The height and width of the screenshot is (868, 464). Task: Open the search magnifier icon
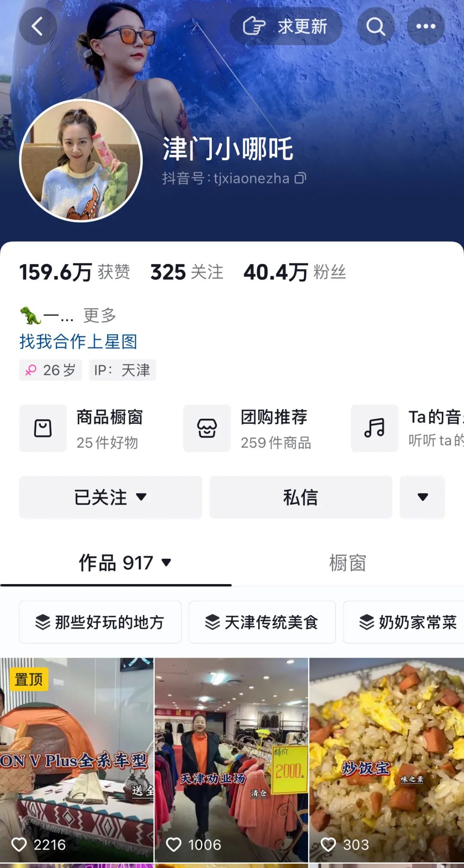(x=375, y=26)
